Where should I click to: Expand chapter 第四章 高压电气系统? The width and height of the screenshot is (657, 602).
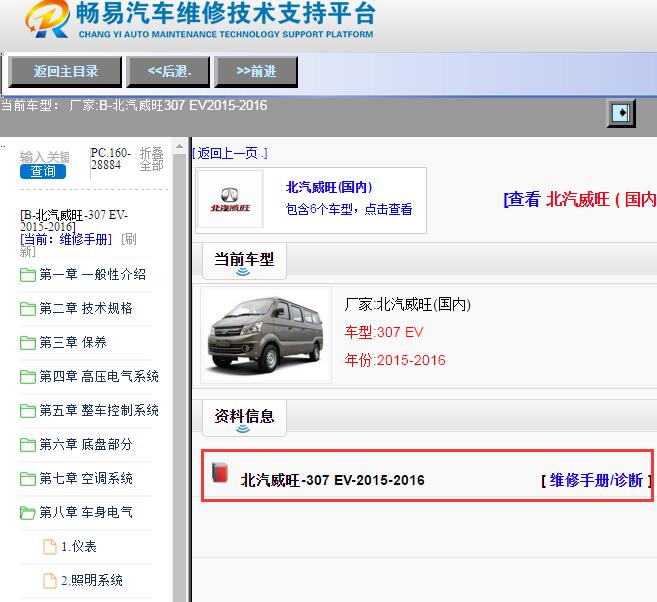coord(99,376)
